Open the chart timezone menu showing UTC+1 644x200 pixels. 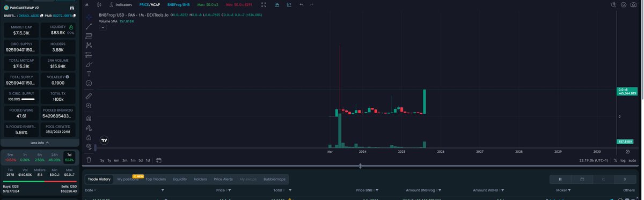click(594, 160)
